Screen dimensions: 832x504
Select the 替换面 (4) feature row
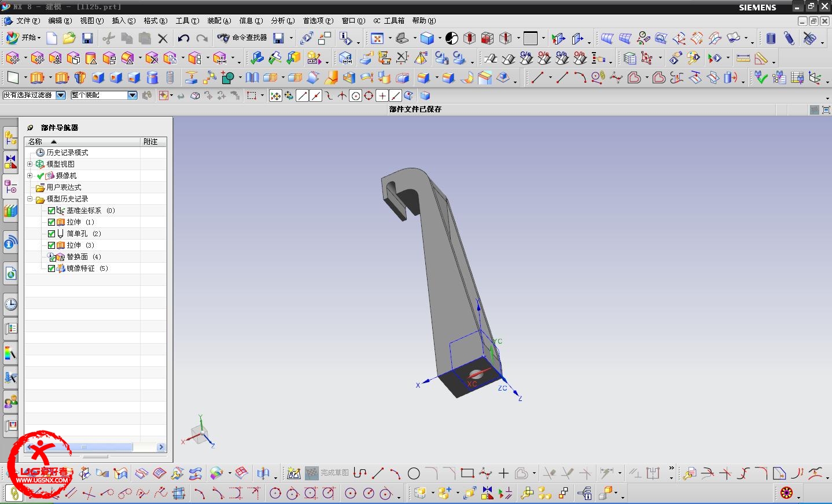tap(95, 257)
